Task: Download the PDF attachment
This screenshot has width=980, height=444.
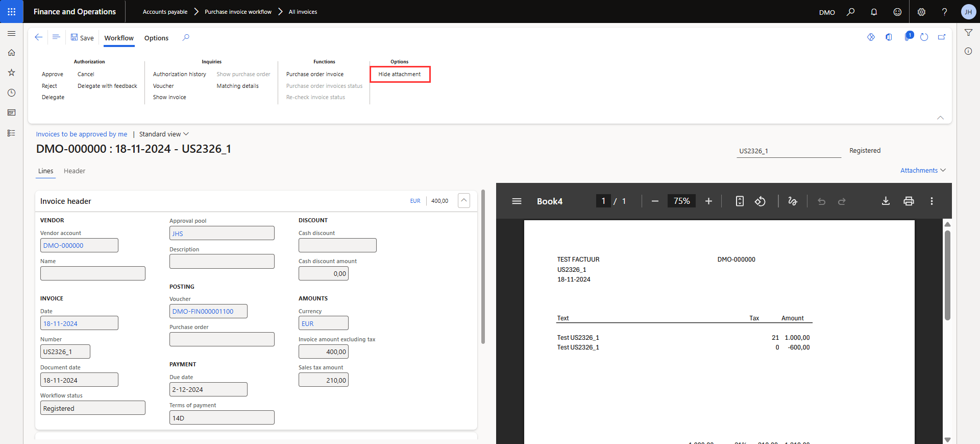Action: point(886,201)
